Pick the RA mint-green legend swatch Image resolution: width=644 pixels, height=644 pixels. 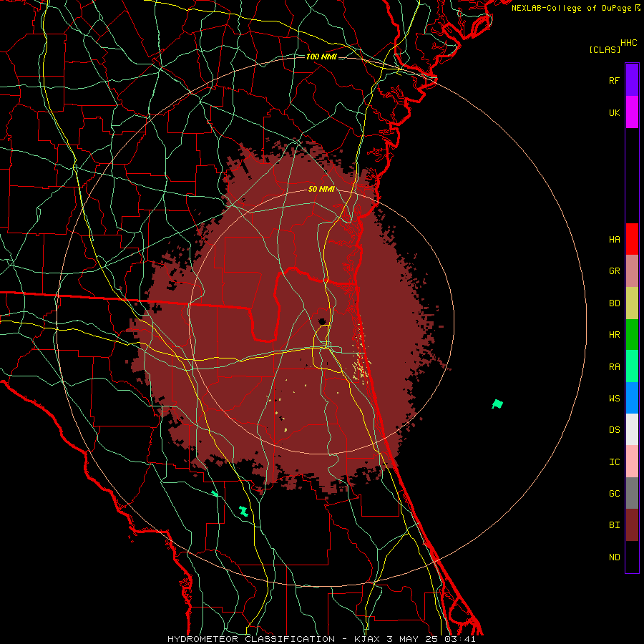click(632, 366)
